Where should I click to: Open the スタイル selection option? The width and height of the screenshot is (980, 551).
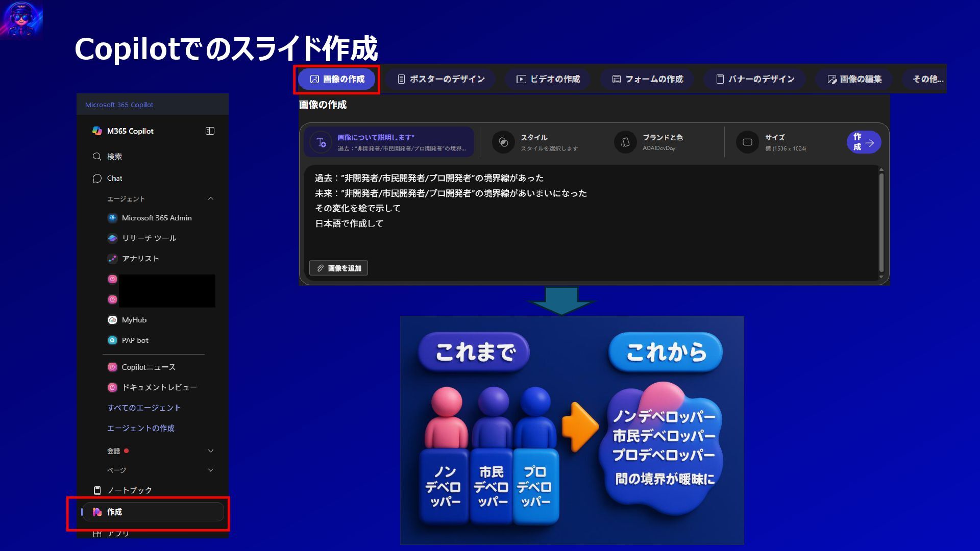pos(541,142)
